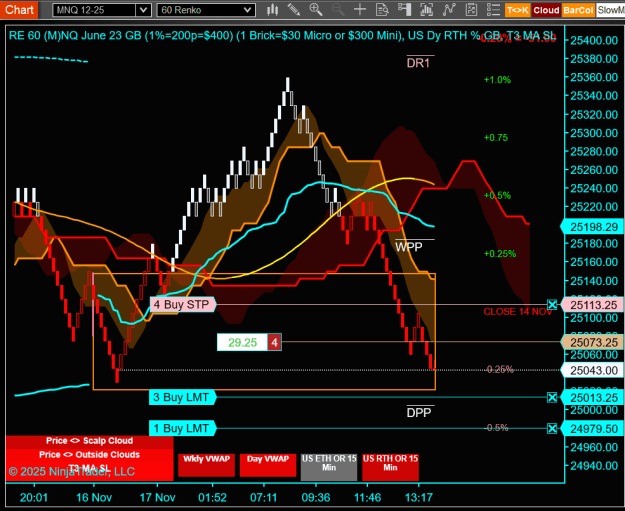Click the zoom out magnifier icon
This screenshot has width=625, height=511.
point(338,10)
